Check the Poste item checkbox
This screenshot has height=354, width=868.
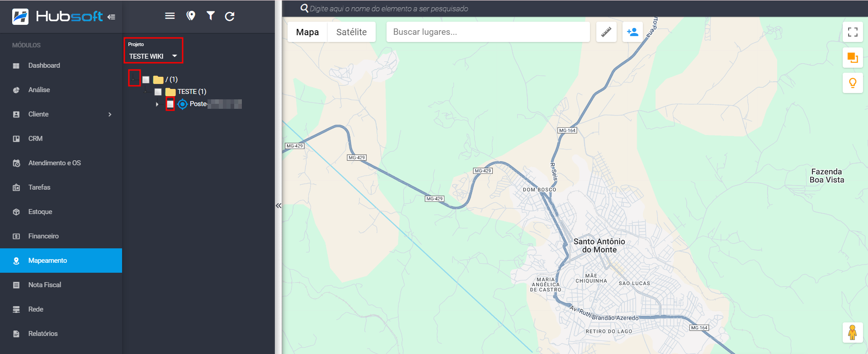[x=170, y=104]
